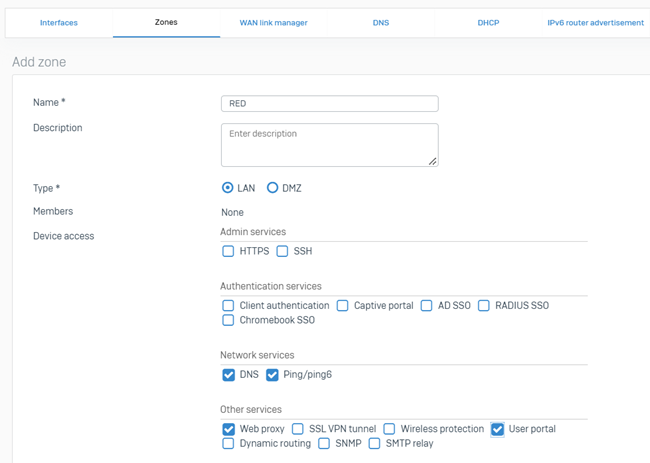The image size is (650, 463).
Task: Uncheck the DNS network service
Action: 228,375
